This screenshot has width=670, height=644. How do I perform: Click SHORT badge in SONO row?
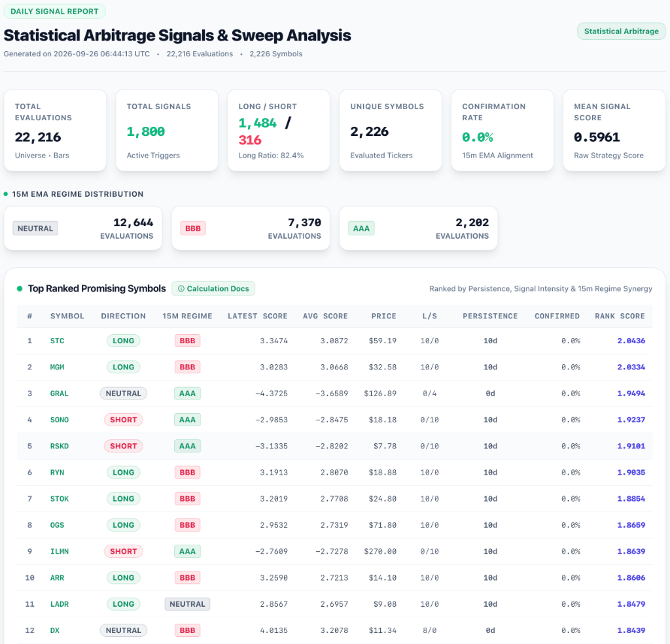(x=124, y=420)
